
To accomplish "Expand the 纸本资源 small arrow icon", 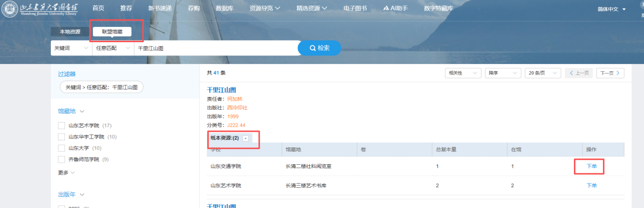I will click(x=246, y=138).
